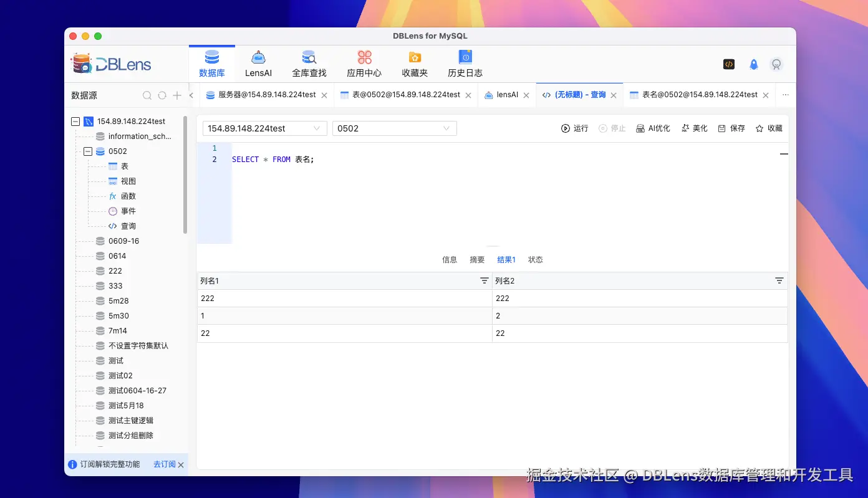Show the 结果1 result tab
Screen dimensions: 868x498
pos(506,260)
